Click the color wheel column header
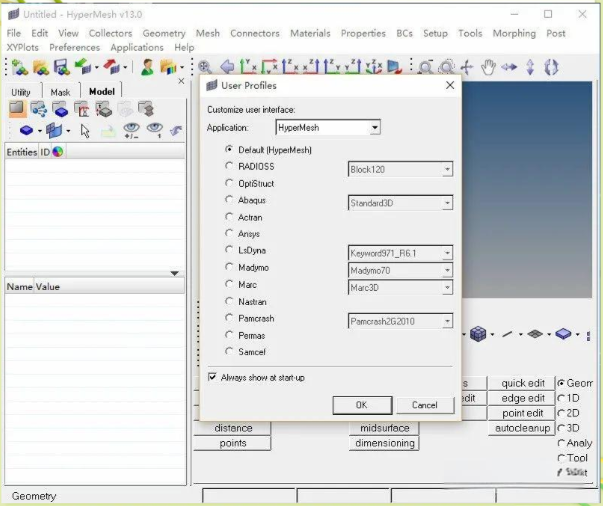 [58, 152]
